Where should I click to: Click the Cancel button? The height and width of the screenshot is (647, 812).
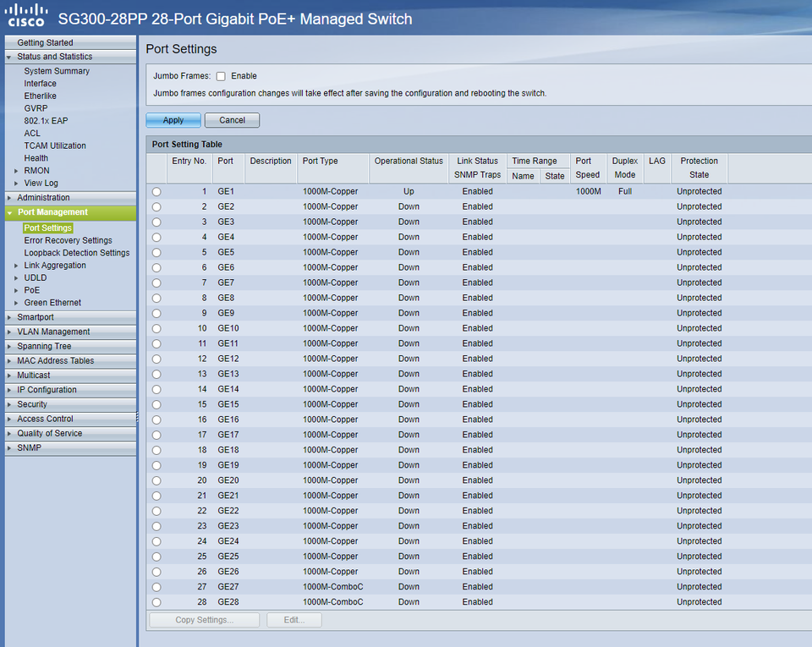pyautogui.click(x=232, y=120)
